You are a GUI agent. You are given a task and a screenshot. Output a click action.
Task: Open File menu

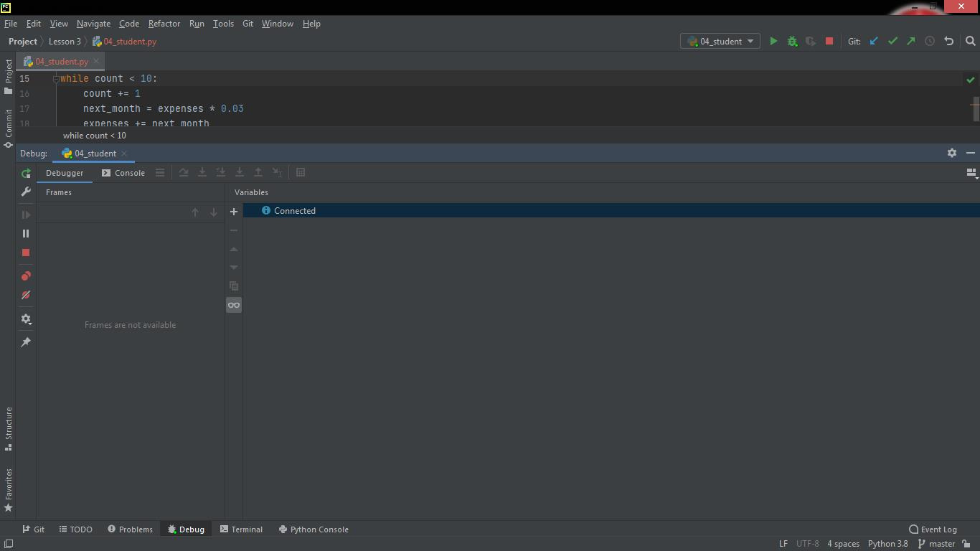pyautogui.click(x=11, y=24)
